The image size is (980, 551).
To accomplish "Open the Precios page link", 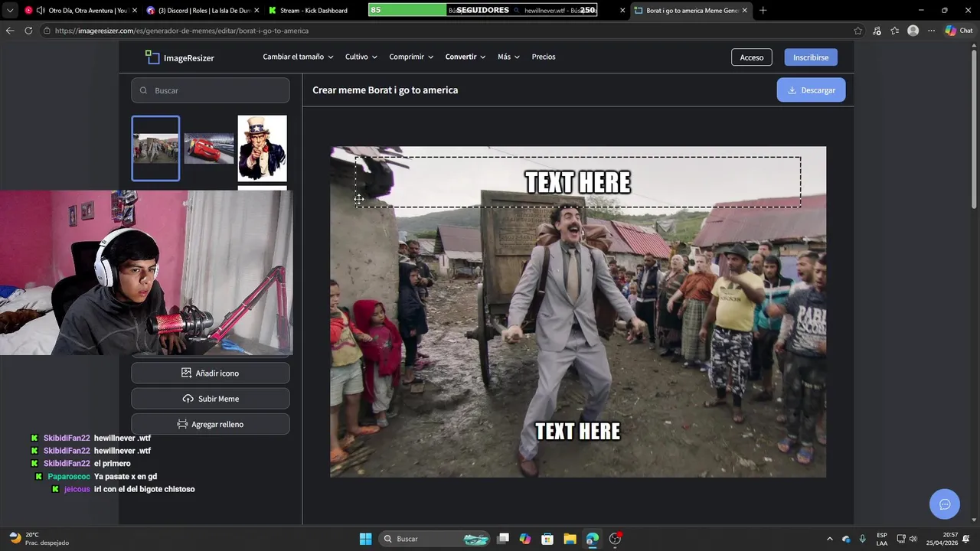I will pos(544,57).
